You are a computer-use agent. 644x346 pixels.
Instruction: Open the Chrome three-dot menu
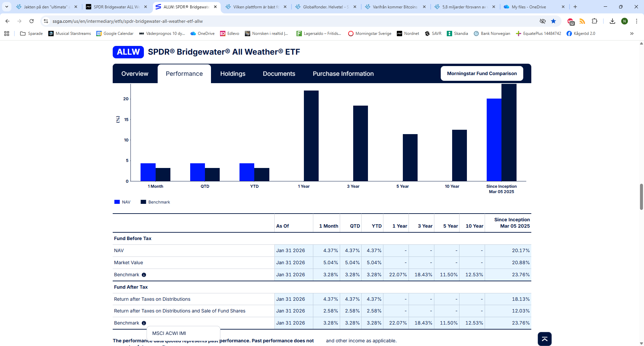pyautogui.click(x=637, y=21)
